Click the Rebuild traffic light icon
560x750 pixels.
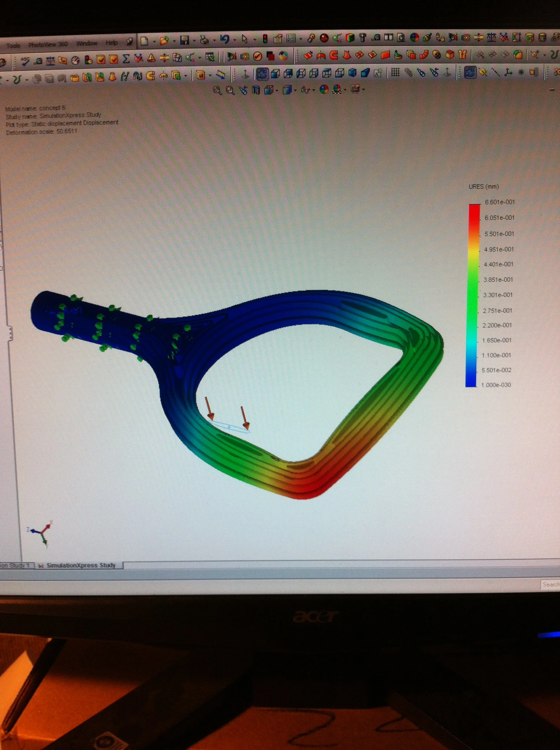pyautogui.click(x=265, y=39)
